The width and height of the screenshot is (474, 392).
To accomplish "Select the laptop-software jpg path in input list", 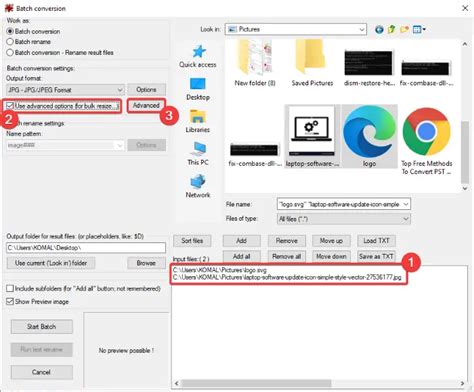I will [x=287, y=277].
